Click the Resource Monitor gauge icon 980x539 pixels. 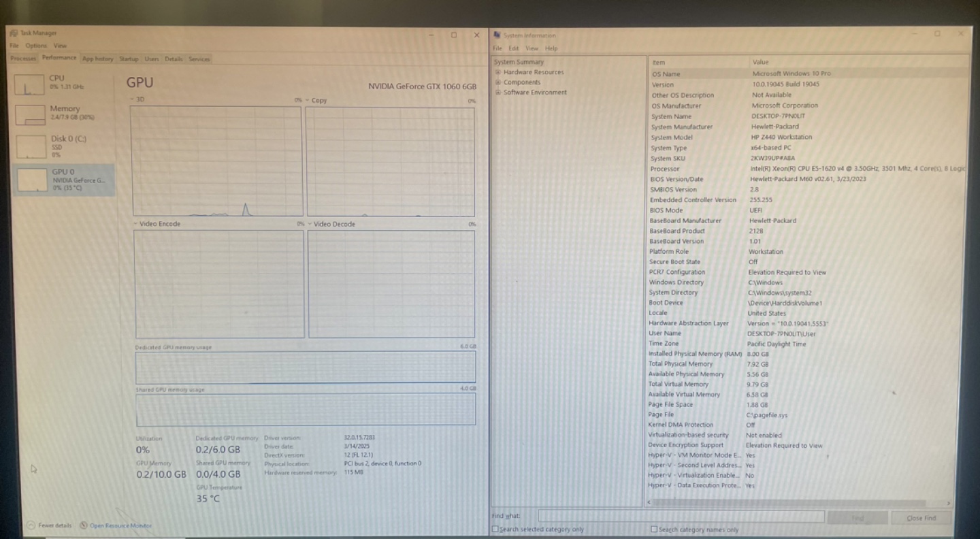pos(84,525)
